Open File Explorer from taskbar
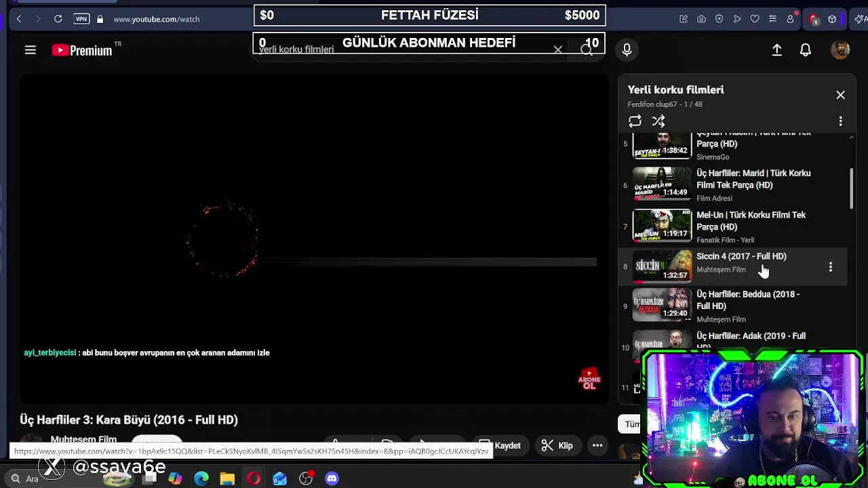The height and width of the screenshot is (488, 868). [227, 479]
